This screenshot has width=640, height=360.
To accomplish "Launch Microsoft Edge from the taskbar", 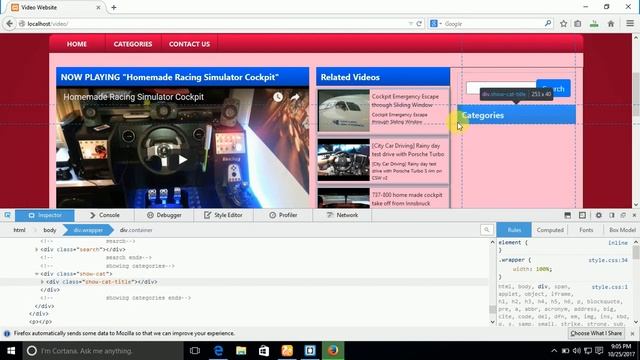I will [x=218, y=351].
